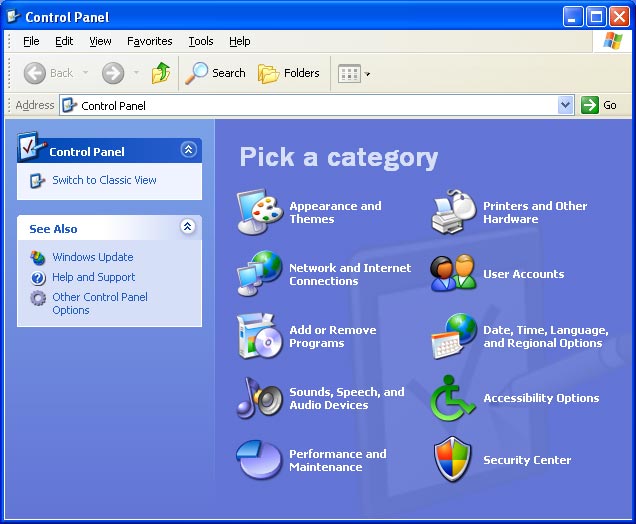Expand the Address bar dropdown
636x524 pixels.
pos(565,105)
